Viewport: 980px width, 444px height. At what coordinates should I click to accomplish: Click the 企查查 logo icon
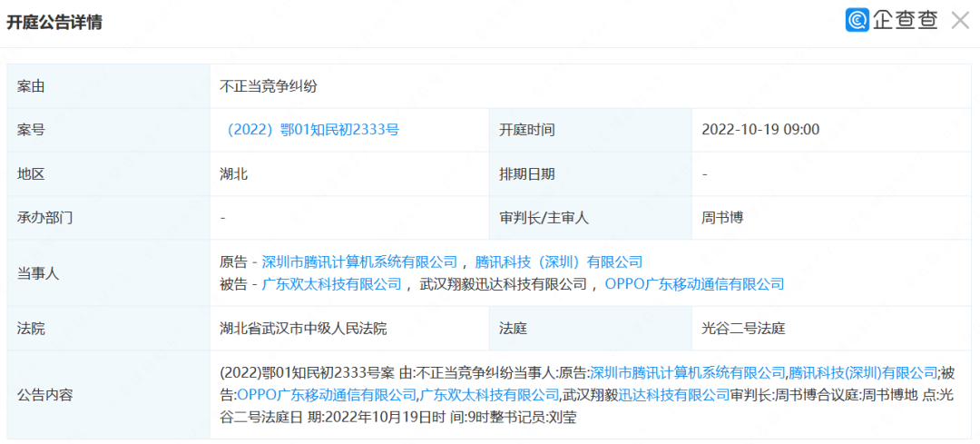pyautogui.click(x=857, y=20)
